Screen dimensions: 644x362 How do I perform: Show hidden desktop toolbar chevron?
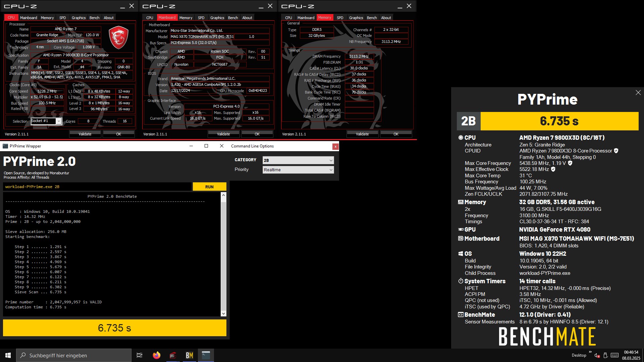(x=590, y=352)
